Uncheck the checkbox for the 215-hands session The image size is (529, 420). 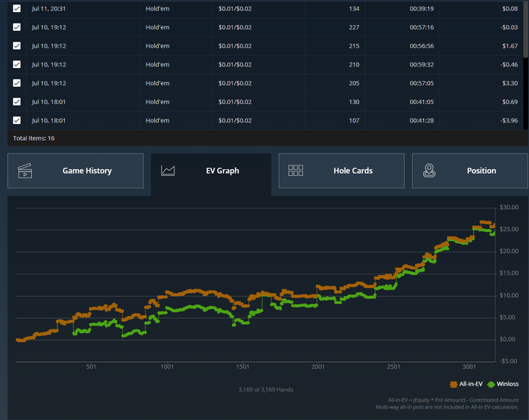[x=17, y=45]
